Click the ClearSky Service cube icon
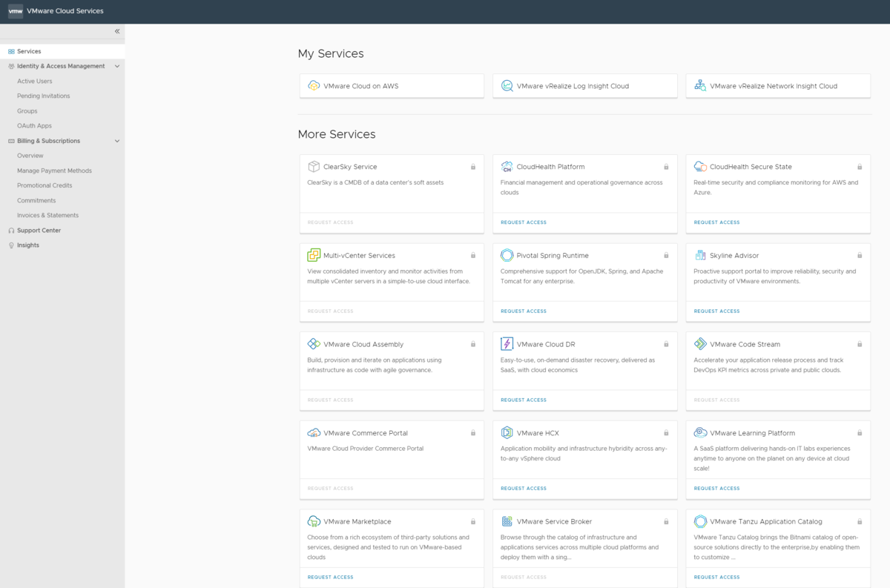 coord(314,167)
